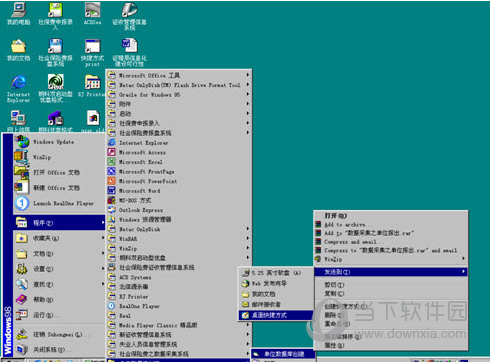491x363 pixels.
Task: Select the 社保费申报录入 desktop shortcut icon
Action: tap(55, 16)
